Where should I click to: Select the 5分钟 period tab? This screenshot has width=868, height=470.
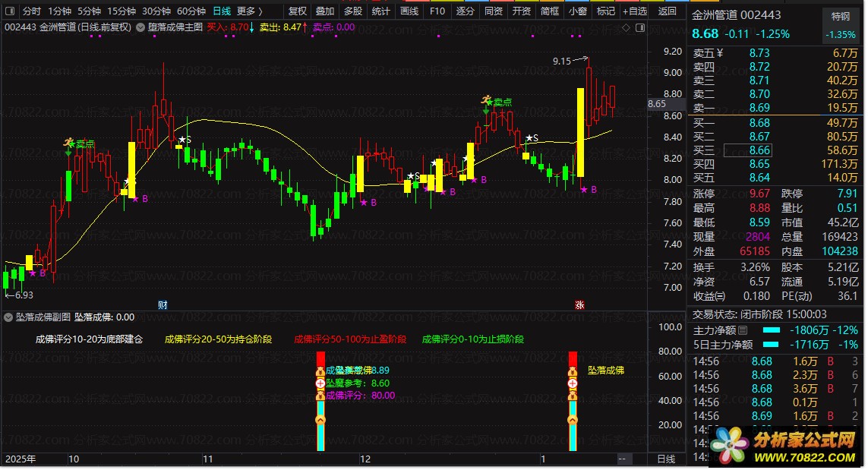(89, 11)
